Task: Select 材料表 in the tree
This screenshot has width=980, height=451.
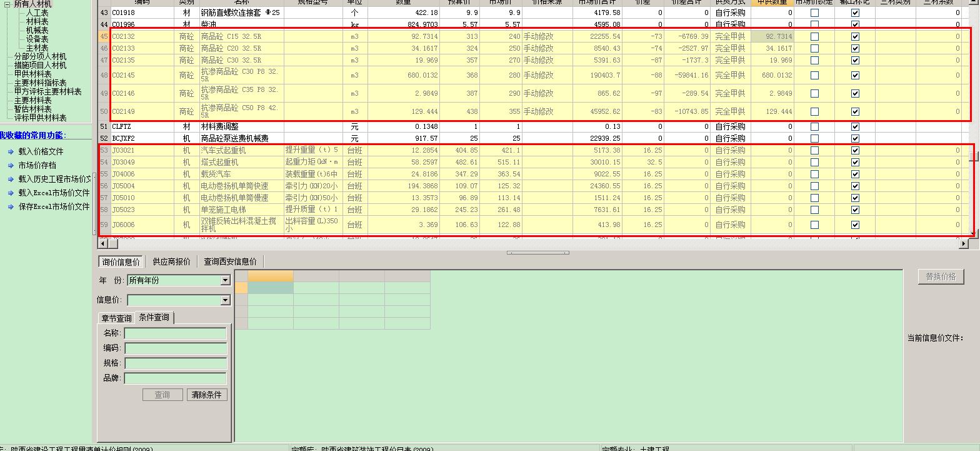Action: tap(37, 21)
